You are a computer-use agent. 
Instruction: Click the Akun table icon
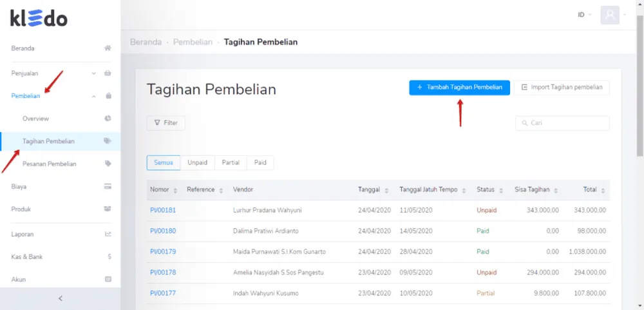[x=108, y=279]
